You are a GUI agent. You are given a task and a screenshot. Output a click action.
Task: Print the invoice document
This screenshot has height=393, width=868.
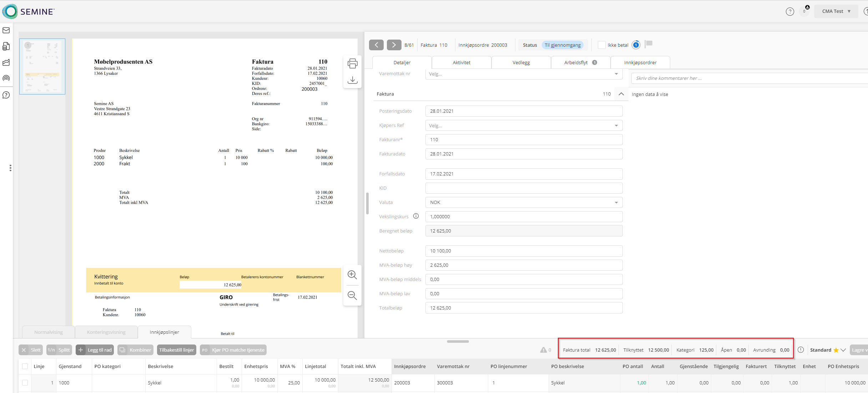pyautogui.click(x=352, y=63)
